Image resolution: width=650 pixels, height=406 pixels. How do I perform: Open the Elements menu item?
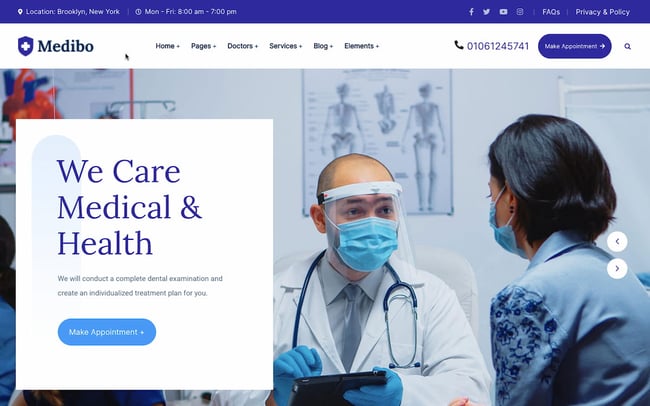point(361,46)
